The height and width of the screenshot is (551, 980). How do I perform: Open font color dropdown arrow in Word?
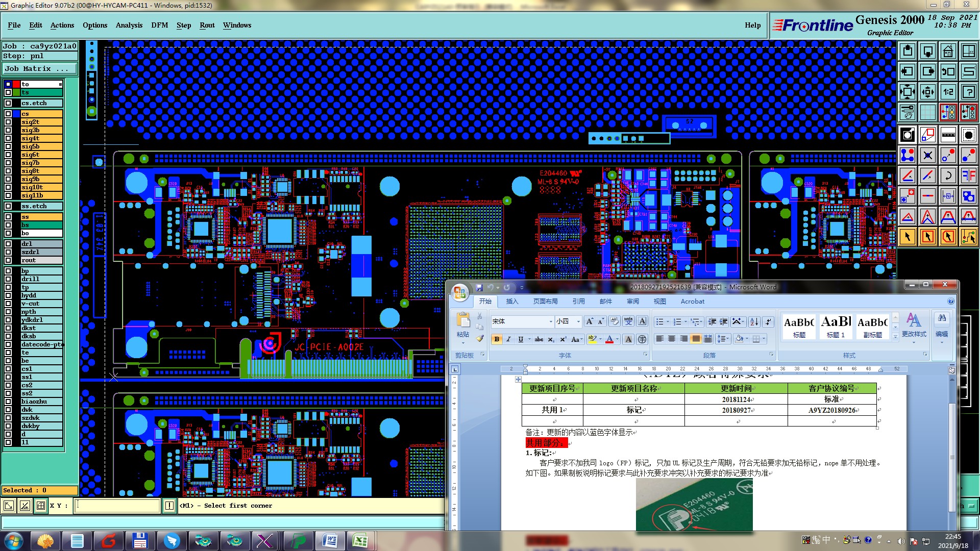click(617, 339)
